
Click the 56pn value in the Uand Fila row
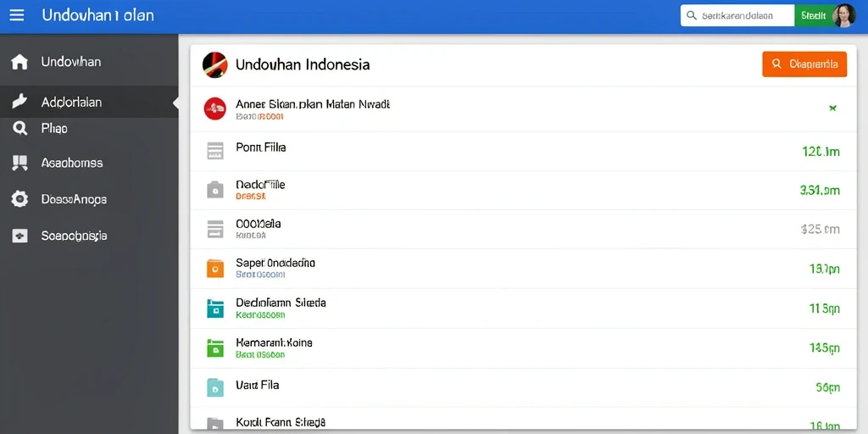(x=827, y=388)
